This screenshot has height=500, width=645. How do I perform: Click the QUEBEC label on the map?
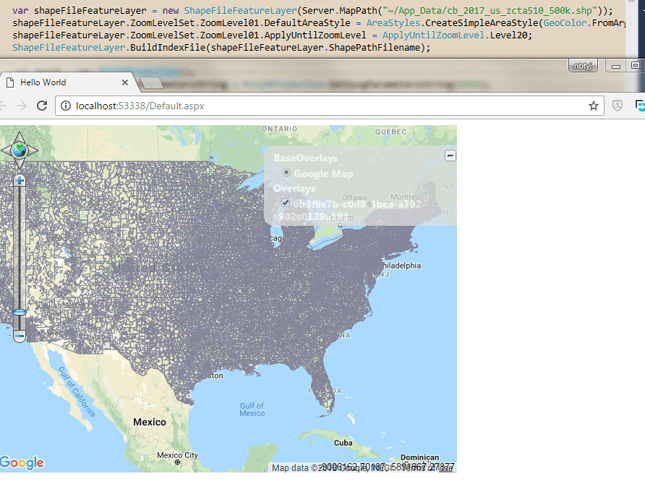click(x=391, y=132)
